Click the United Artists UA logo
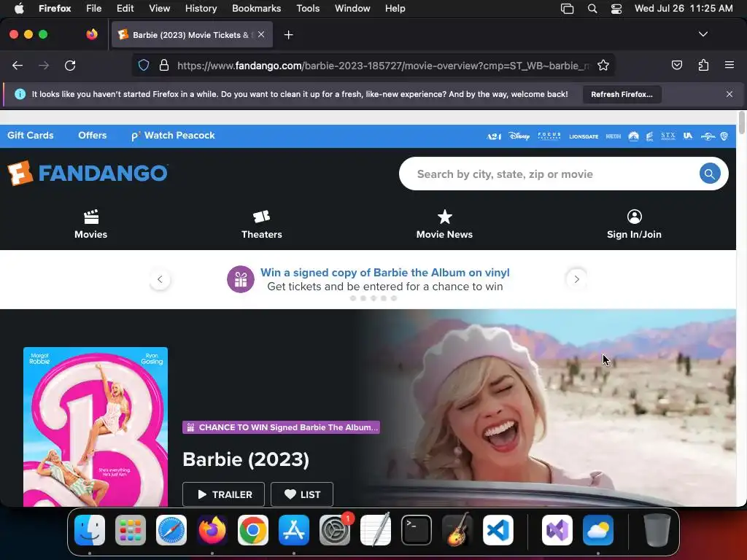This screenshot has width=747, height=560. pyautogui.click(x=687, y=136)
